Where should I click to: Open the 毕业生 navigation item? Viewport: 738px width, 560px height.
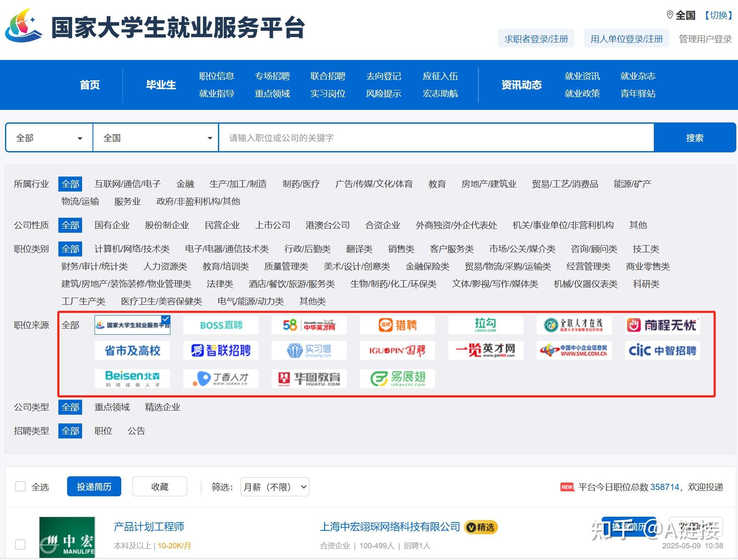click(x=161, y=85)
